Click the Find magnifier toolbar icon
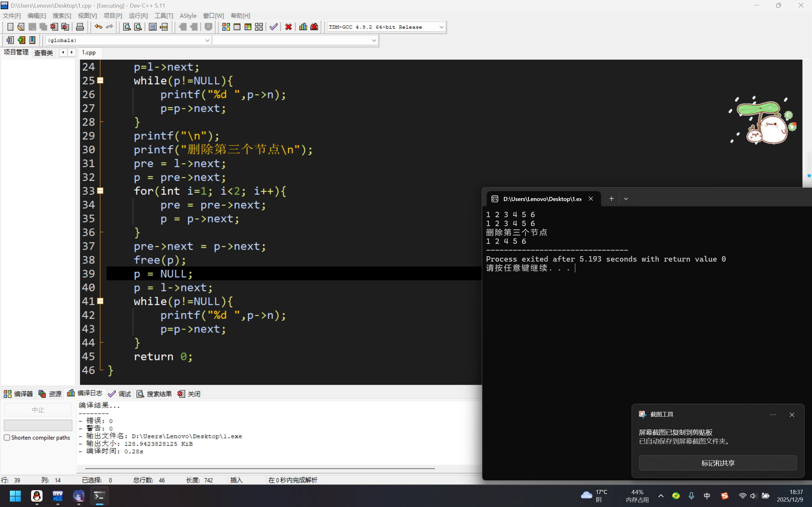The image size is (812, 507). coord(127,27)
